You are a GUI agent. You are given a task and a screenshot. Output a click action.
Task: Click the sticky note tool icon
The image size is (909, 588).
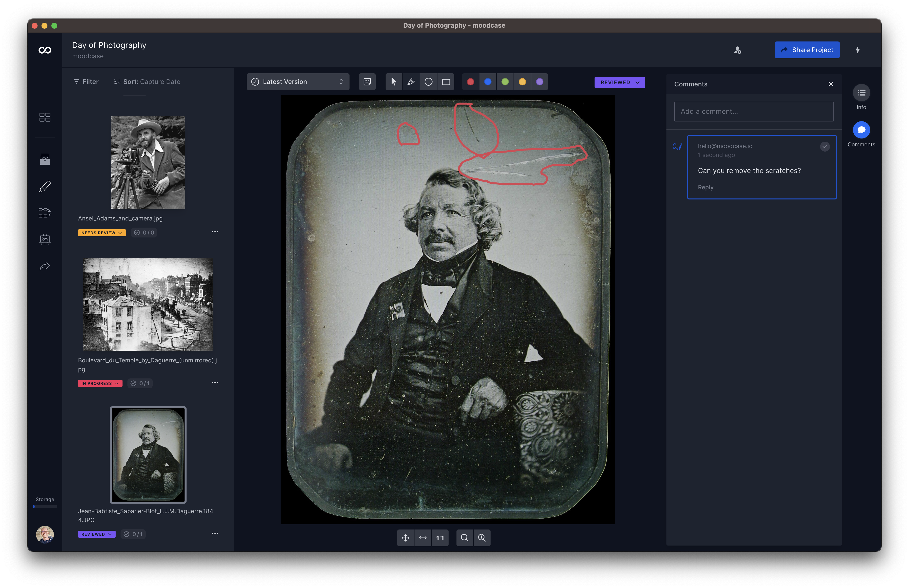coord(367,82)
